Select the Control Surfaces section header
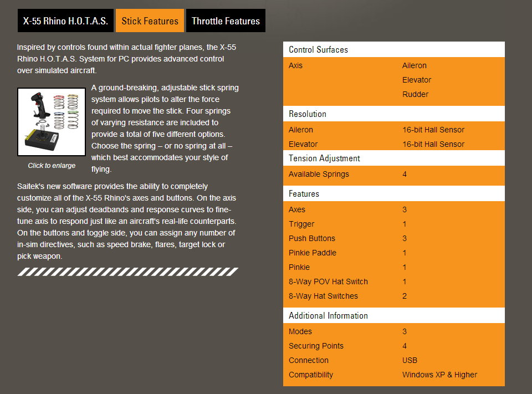This screenshot has width=532, height=394. point(394,49)
